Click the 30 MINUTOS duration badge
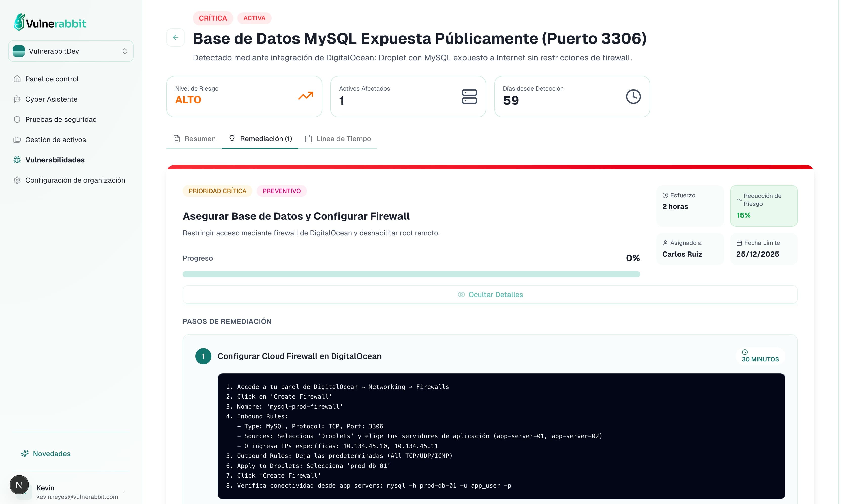This screenshot has height=504, width=847. 760,356
